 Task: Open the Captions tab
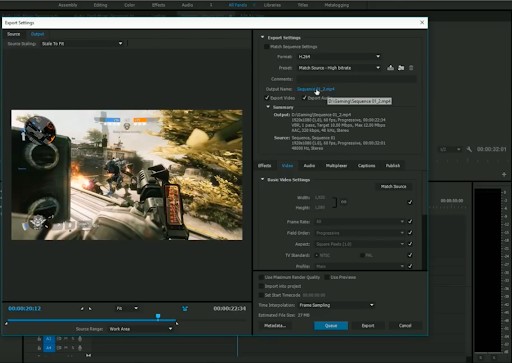point(366,165)
